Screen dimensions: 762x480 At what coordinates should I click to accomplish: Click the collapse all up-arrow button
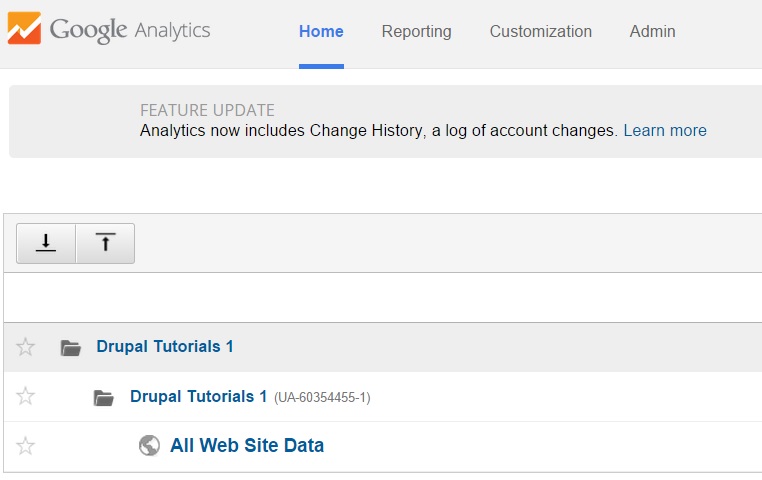coord(105,243)
